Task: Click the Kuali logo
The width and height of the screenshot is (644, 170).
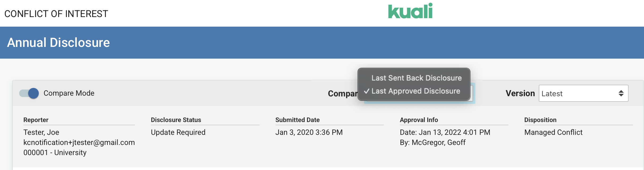Action: tap(410, 11)
